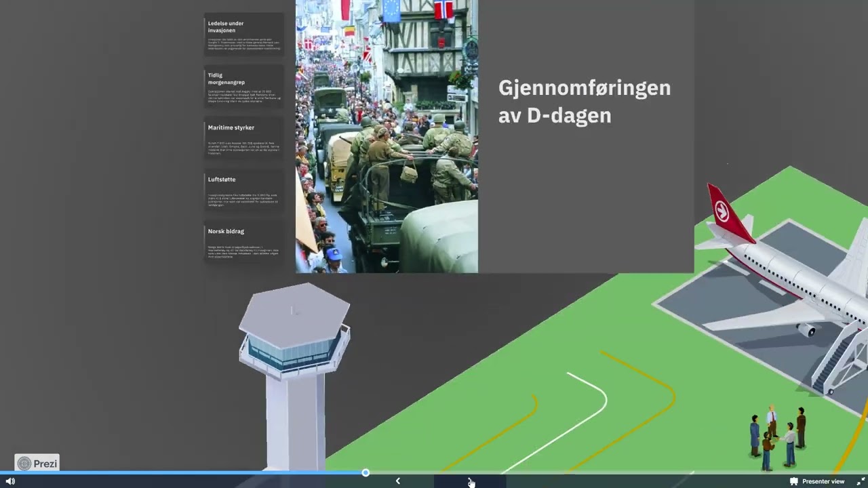The width and height of the screenshot is (868, 488).
Task: Advance to the next slide arrow
Action: [x=470, y=481]
